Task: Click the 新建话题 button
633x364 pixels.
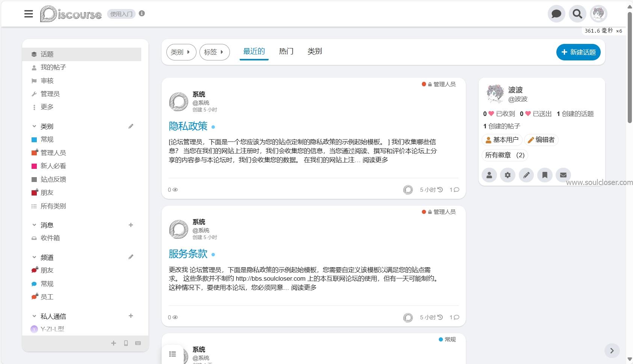Action: tap(578, 52)
